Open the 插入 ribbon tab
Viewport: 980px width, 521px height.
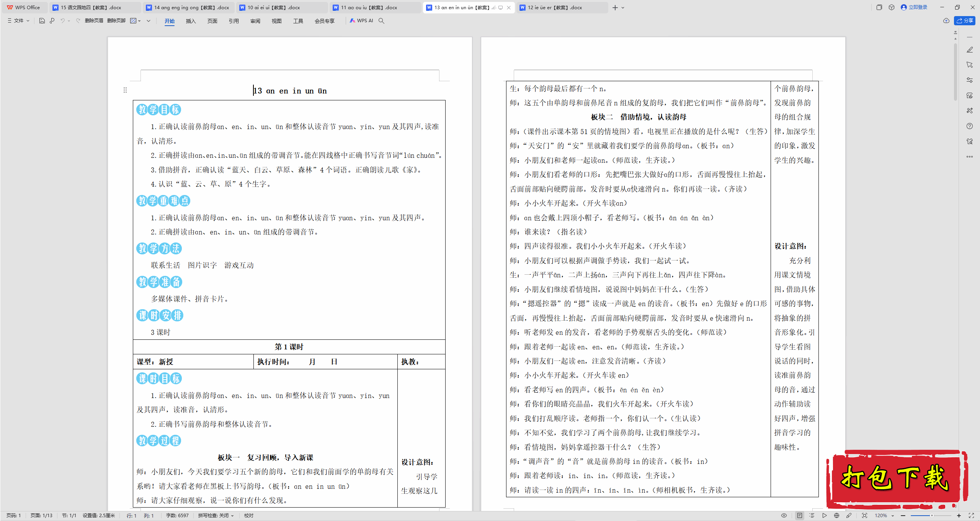coord(191,21)
